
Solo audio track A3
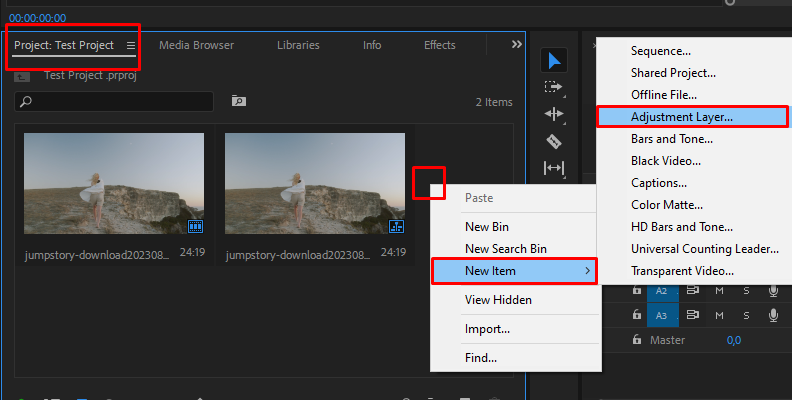746,315
